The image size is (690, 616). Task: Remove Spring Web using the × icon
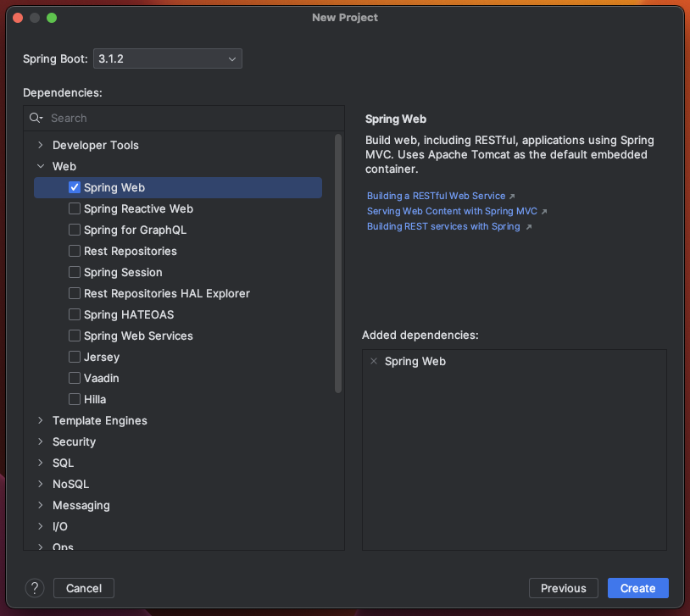374,361
